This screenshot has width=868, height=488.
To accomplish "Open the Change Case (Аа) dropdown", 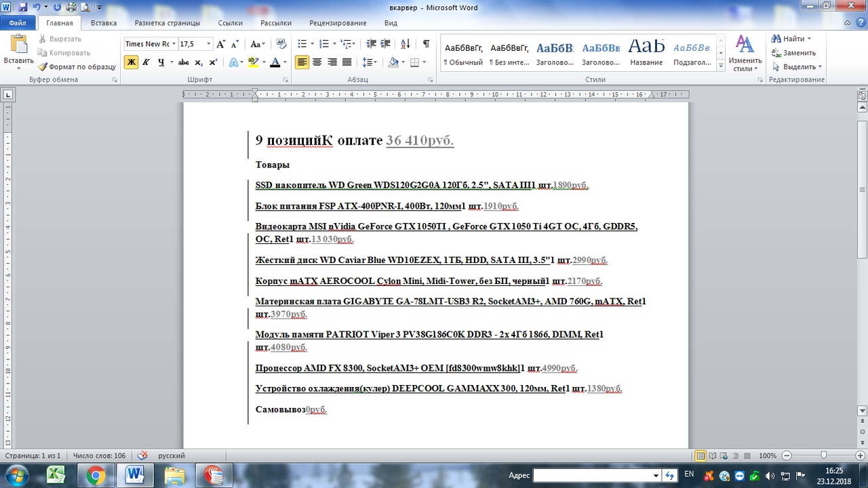I will 258,44.
